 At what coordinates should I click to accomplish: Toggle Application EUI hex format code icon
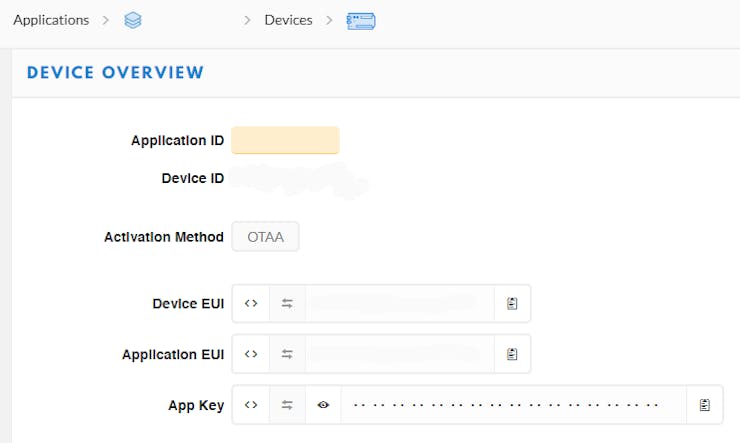(x=251, y=354)
